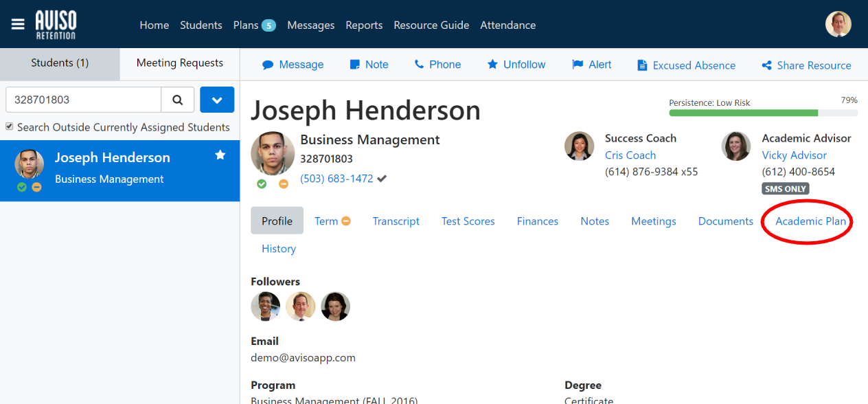The height and width of the screenshot is (404, 868).
Task: Switch to the Academic Plan tab
Action: pyautogui.click(x=810, y=221)
